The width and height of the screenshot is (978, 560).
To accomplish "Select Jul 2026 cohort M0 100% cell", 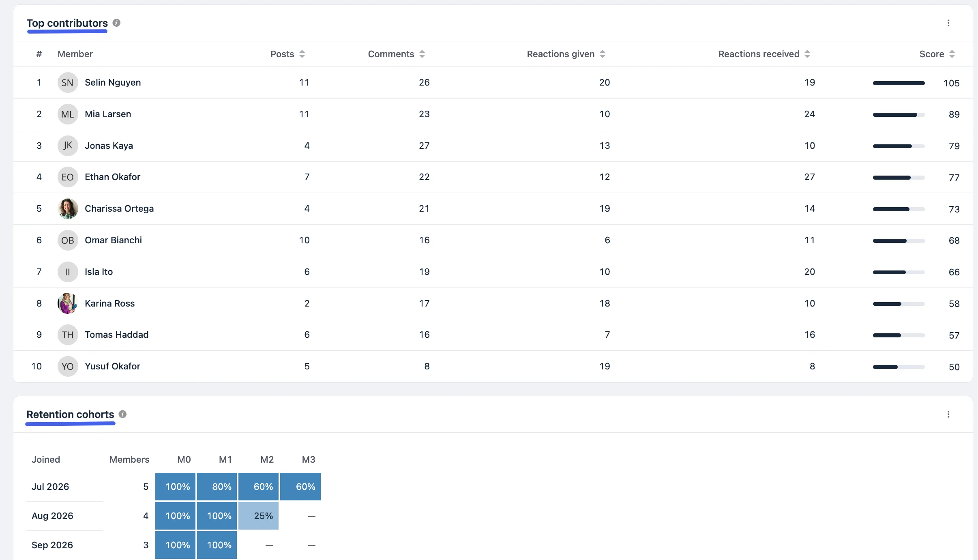I will [x=175, y=487].
